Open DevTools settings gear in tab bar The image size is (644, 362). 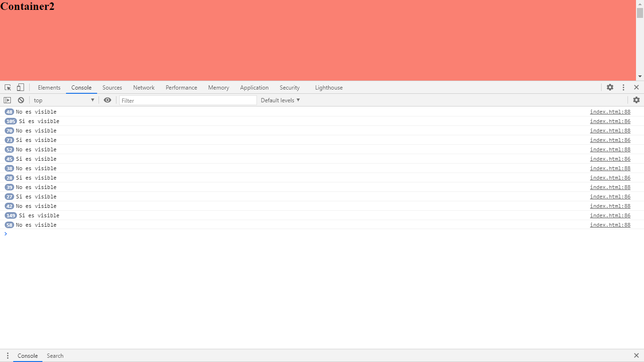tap(610, 87)
